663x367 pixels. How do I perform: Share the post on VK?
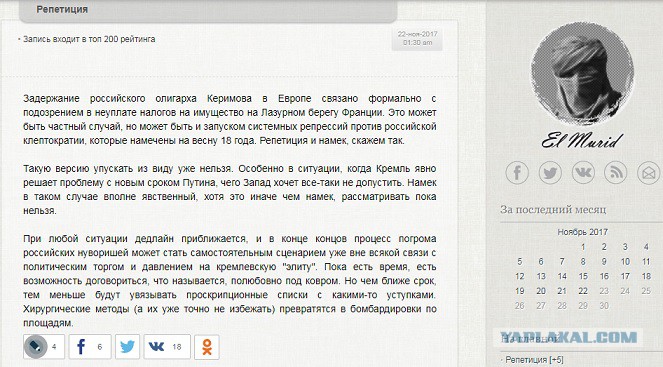click(x=167, y=347)
